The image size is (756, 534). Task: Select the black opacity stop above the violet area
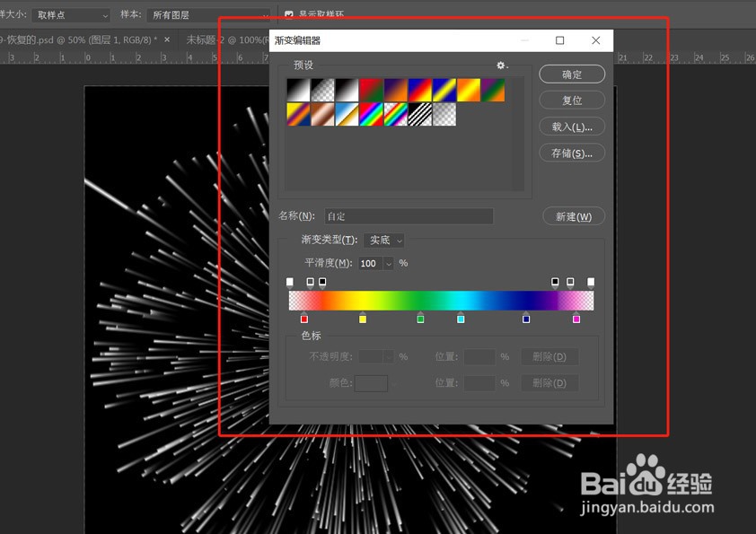pyautogui.click(x=555, y=282)
